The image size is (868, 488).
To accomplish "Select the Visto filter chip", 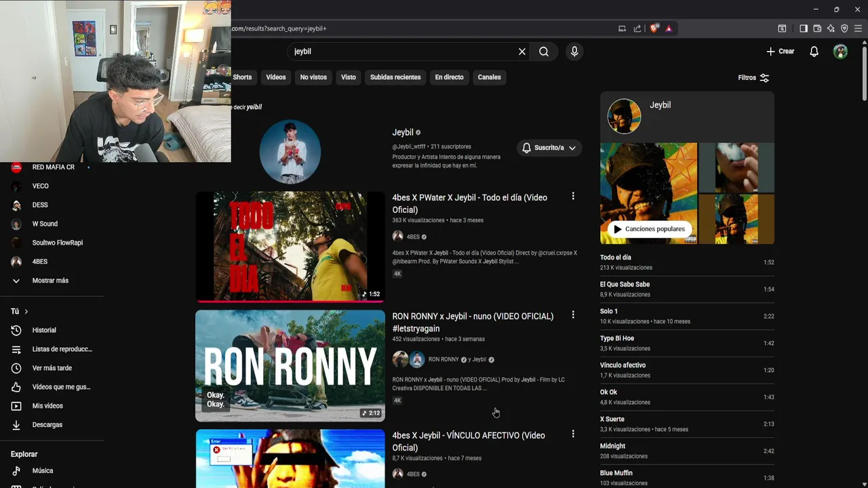I will (x=349, y=77).
